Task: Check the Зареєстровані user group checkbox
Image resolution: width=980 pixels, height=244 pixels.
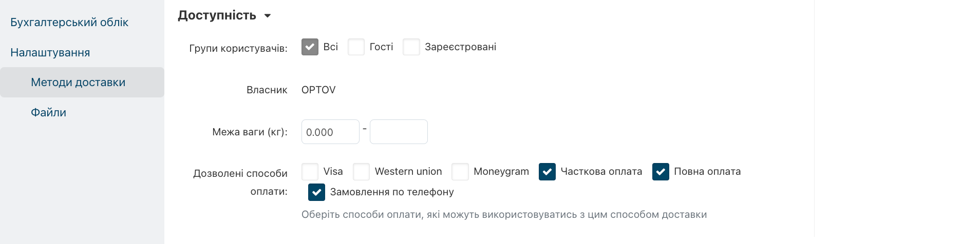Action: pos(411,47)
